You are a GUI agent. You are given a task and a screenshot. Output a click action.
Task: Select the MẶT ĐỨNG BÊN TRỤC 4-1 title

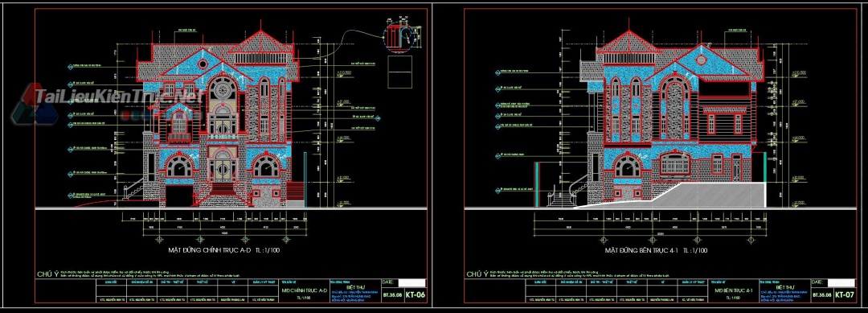pos(656,250)
